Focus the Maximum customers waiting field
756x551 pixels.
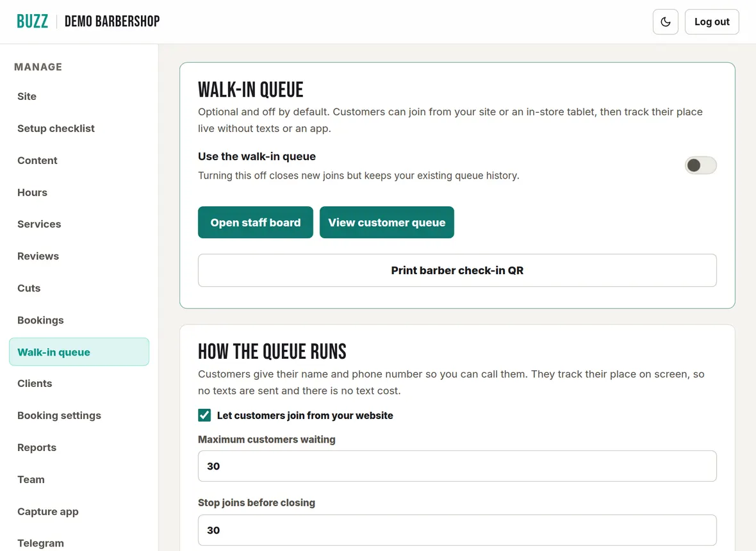point(457,466)
